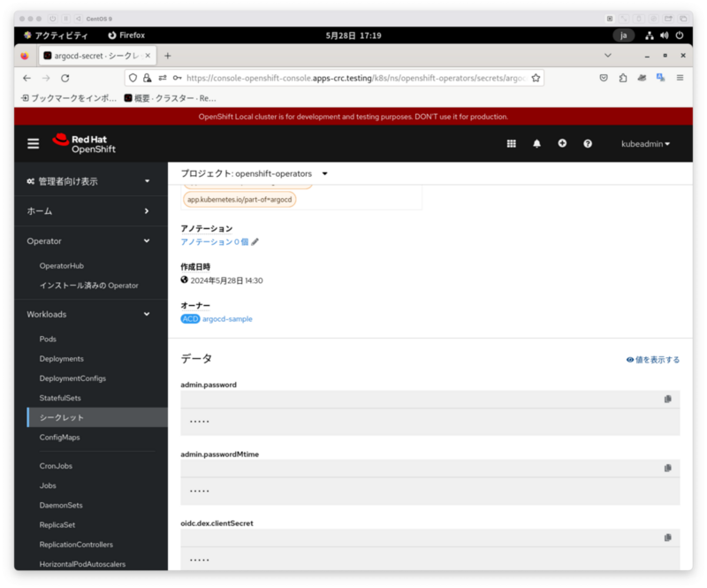This screenshot has width=707, height=588.
Task: Open the OpenShift hamburger navigation menu
Action: coord(33,143)
